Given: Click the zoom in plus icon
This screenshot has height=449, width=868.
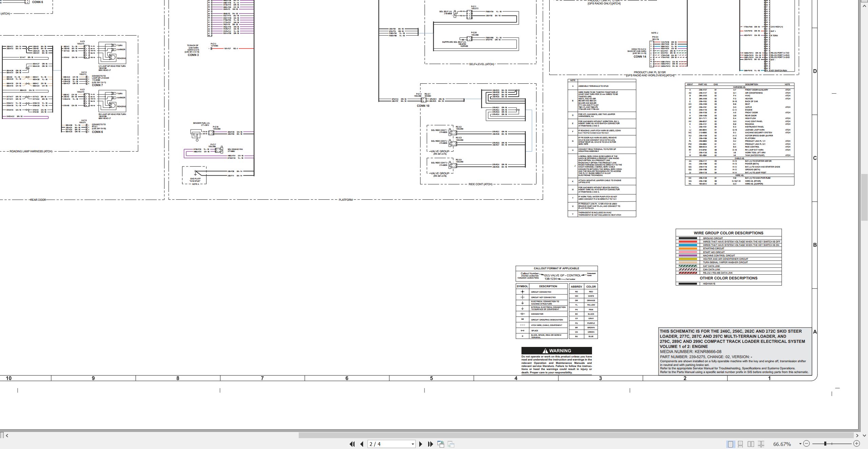Looking at the screenshot, I should pos(856,444).
